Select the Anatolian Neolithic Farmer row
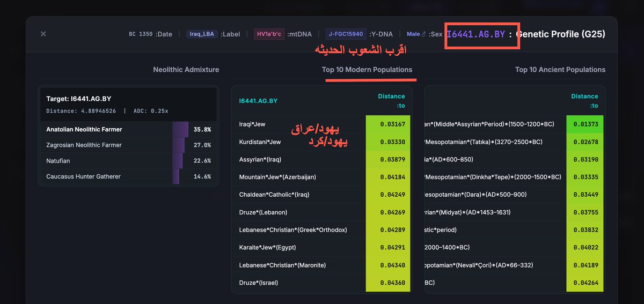Image resolution: width=644 pixels, height=304 pixels. click(x=128, y=129)
